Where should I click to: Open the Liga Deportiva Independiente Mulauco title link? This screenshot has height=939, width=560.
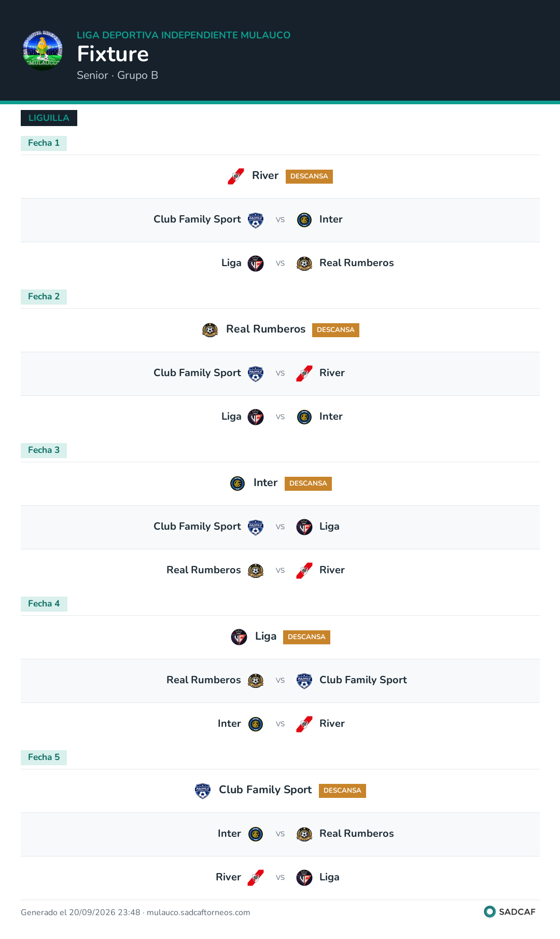coord(184,35)
